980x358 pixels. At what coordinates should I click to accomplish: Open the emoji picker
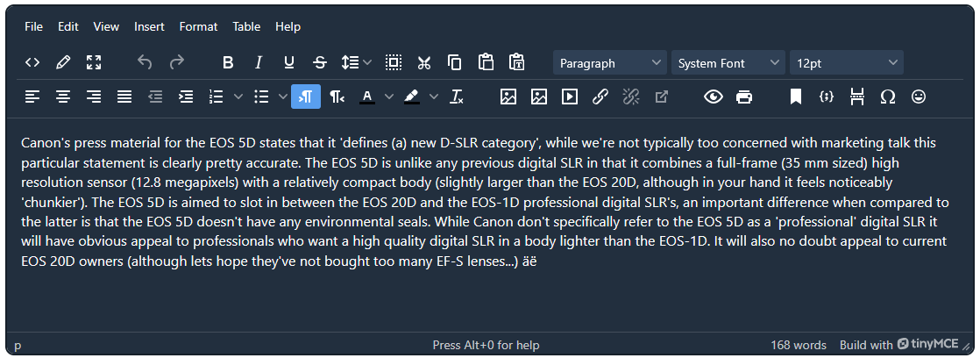[x=918, y=97]
